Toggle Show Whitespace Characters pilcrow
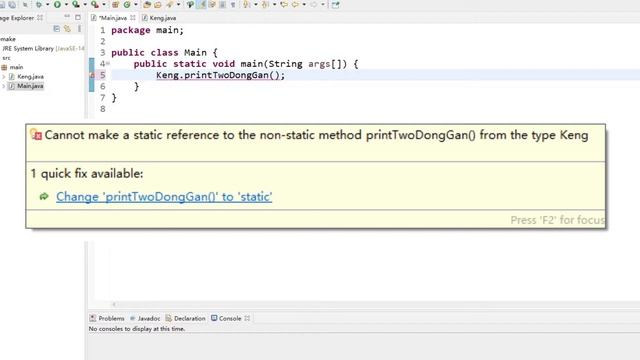This screenshot has height=360, width=640. tap(233, 4)
